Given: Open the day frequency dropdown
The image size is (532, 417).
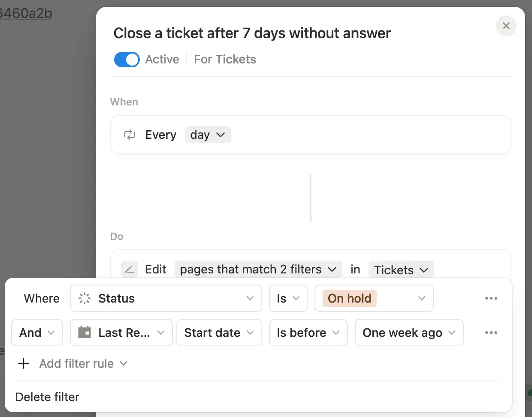Looking at the screenshot, I should coord(208,135).
